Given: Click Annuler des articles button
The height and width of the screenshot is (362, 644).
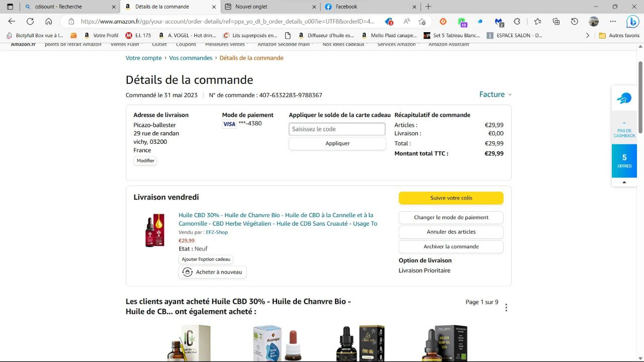Looking at the screenshot, I should [x=451, y=232].
